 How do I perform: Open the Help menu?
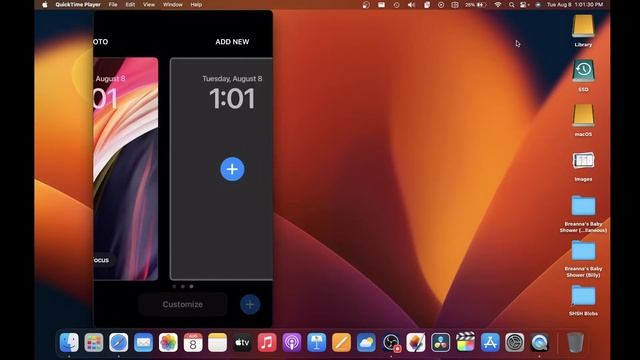tap(196, 4)
